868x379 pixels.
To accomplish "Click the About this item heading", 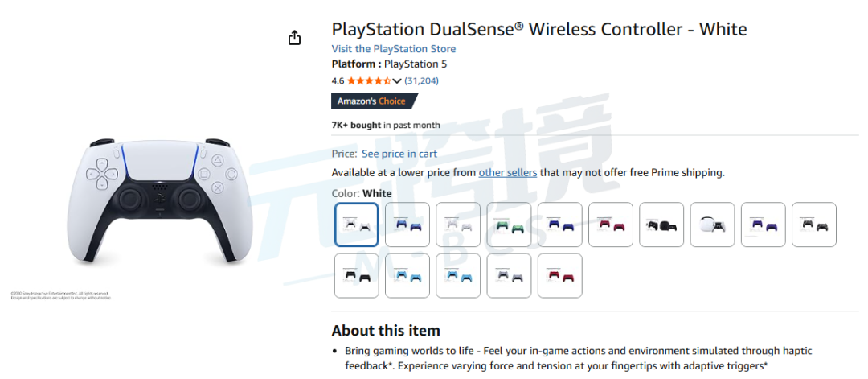I will 386,331.
